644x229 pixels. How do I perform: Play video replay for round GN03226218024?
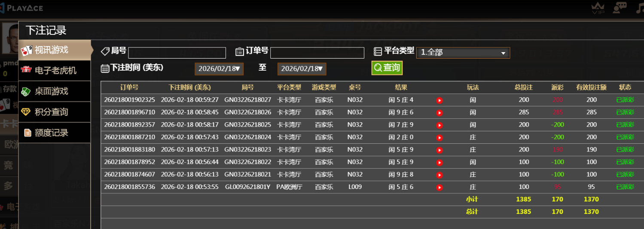(440, 138)
